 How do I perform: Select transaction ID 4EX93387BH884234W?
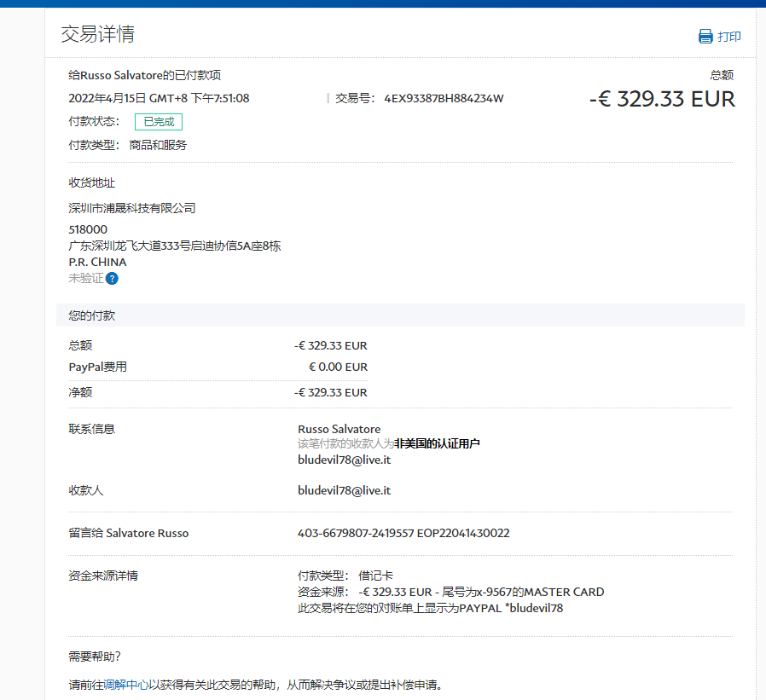click(444, 98)
